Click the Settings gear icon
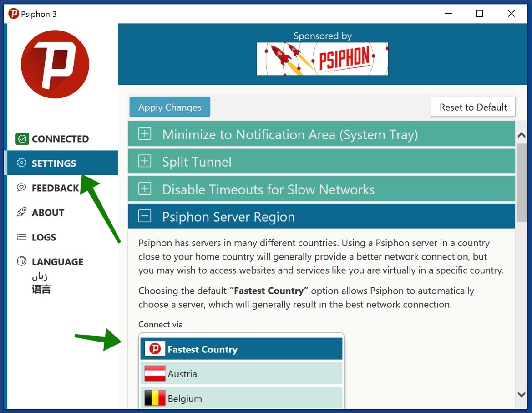The width and height of the screenshot is (532, 413). coord(22,163)
